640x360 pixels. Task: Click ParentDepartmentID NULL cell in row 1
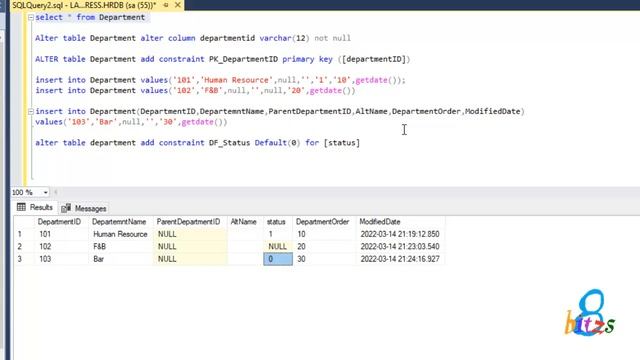(190, 234)
